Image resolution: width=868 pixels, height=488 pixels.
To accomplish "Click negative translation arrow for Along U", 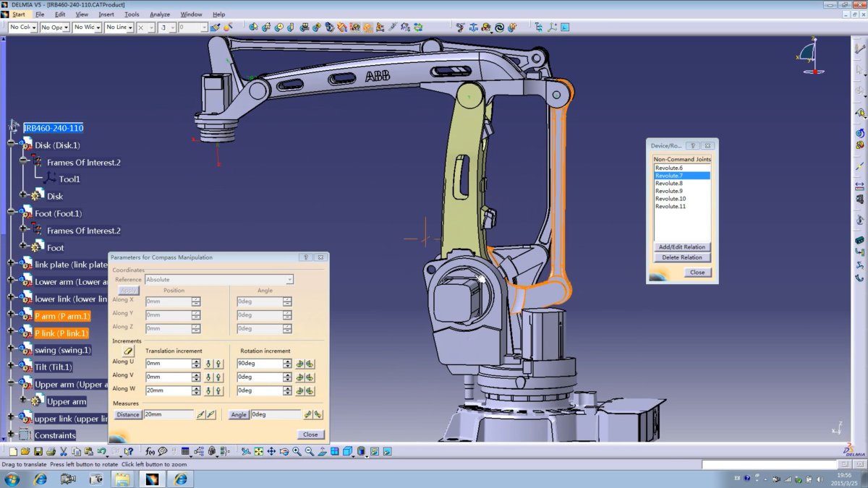I will pos(209,363).
